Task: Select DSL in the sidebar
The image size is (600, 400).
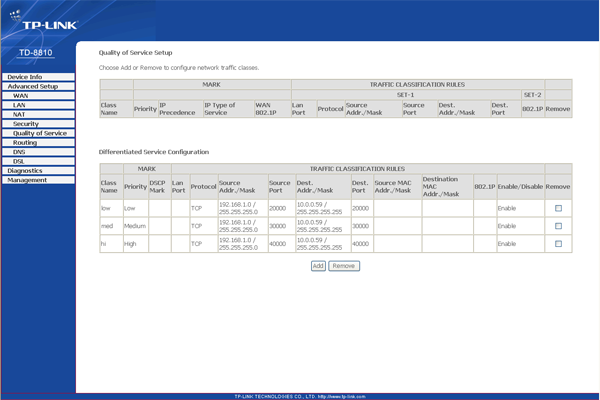Action: click(x=38, y=161)
